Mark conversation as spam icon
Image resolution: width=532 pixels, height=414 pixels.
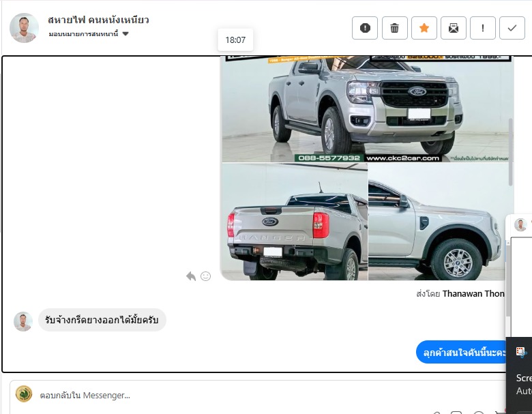[x=365, y=28]
